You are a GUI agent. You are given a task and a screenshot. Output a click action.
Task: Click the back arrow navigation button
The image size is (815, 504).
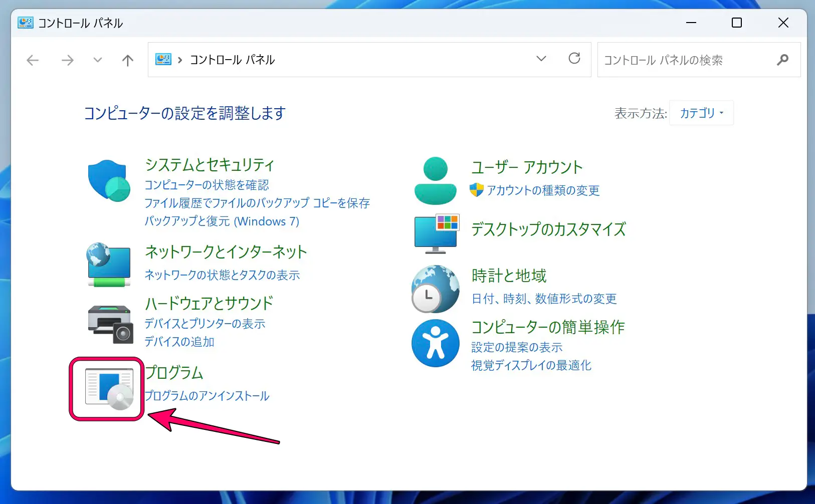click(x=33, y=61)
